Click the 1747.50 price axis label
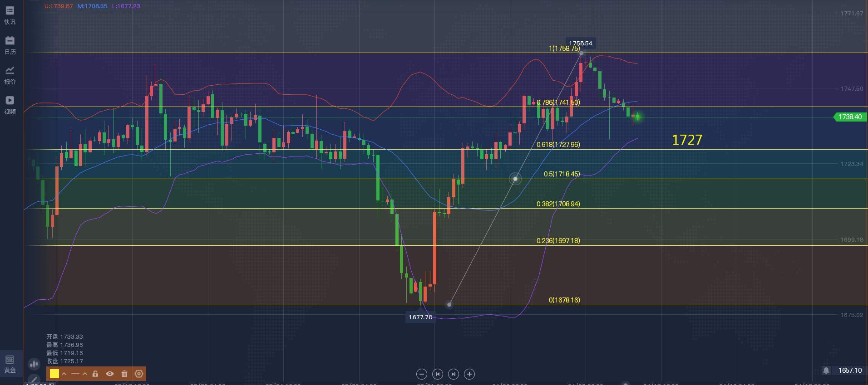 pos(852,89)
